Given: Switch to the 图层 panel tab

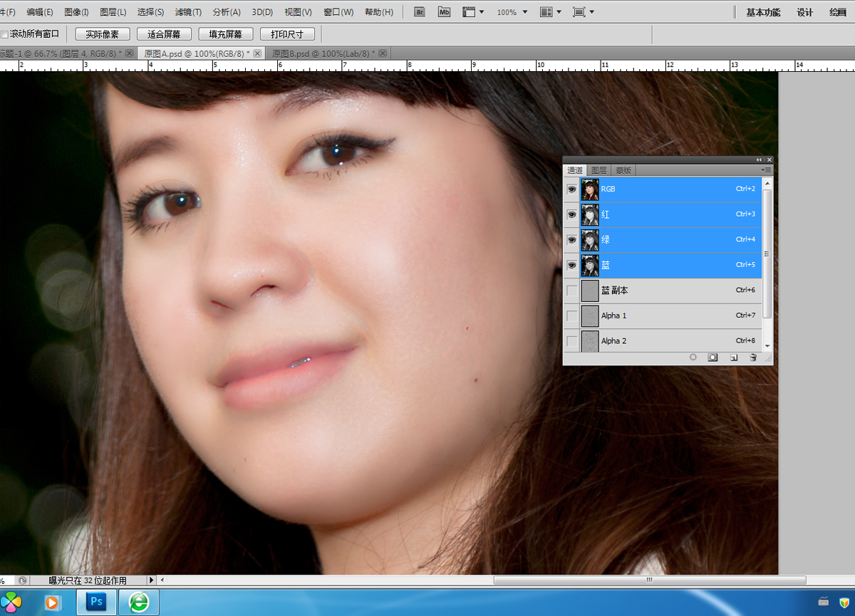Looking at the screenshot, I should pos(599,170).
